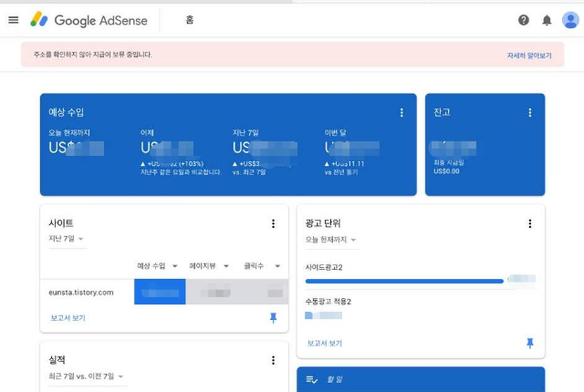The image size is (584, 392).
Task: Pin the 광고 단위 card
Action: 529,343
